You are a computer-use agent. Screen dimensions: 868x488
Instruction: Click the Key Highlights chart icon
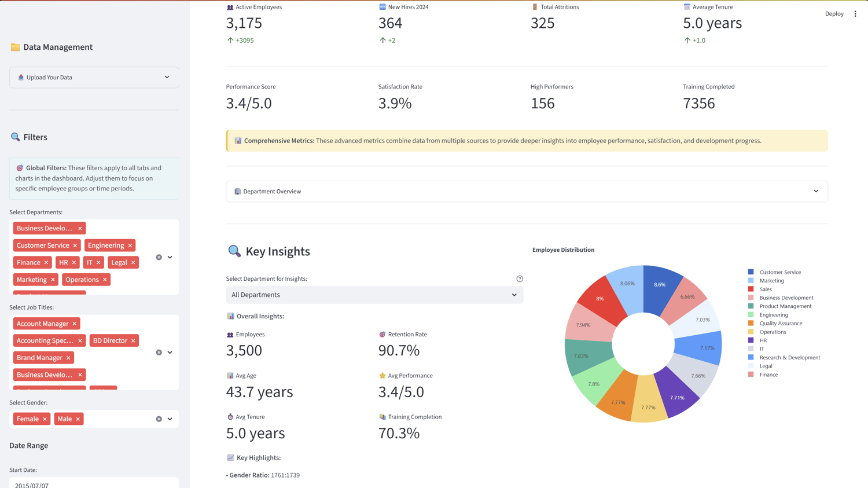coord(231,458)
